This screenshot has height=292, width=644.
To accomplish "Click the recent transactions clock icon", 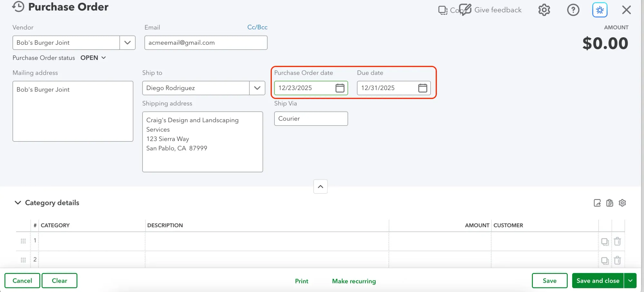I will pos(18,6).
